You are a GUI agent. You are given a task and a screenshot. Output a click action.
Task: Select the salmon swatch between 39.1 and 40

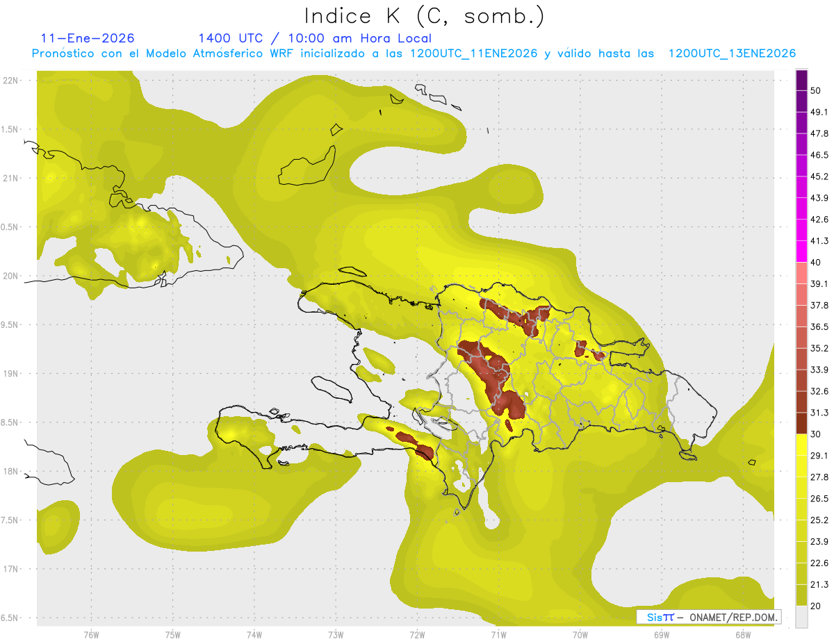(801, 272)
